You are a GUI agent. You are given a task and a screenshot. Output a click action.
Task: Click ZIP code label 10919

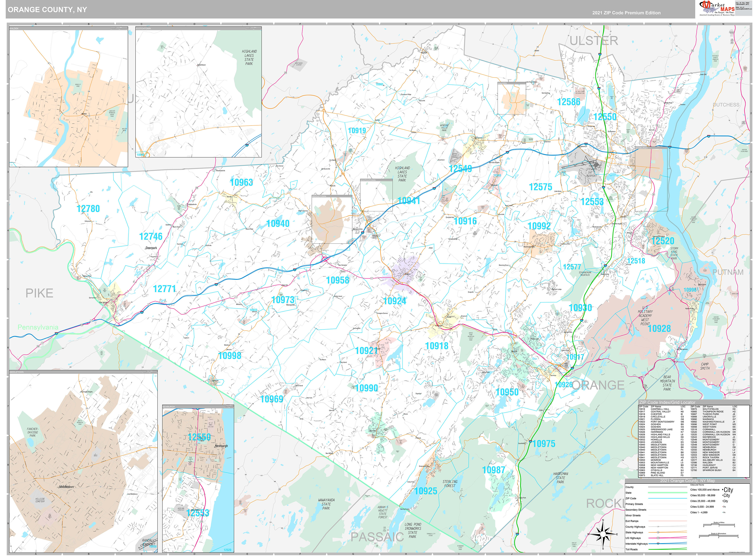[x=357, y=131]
